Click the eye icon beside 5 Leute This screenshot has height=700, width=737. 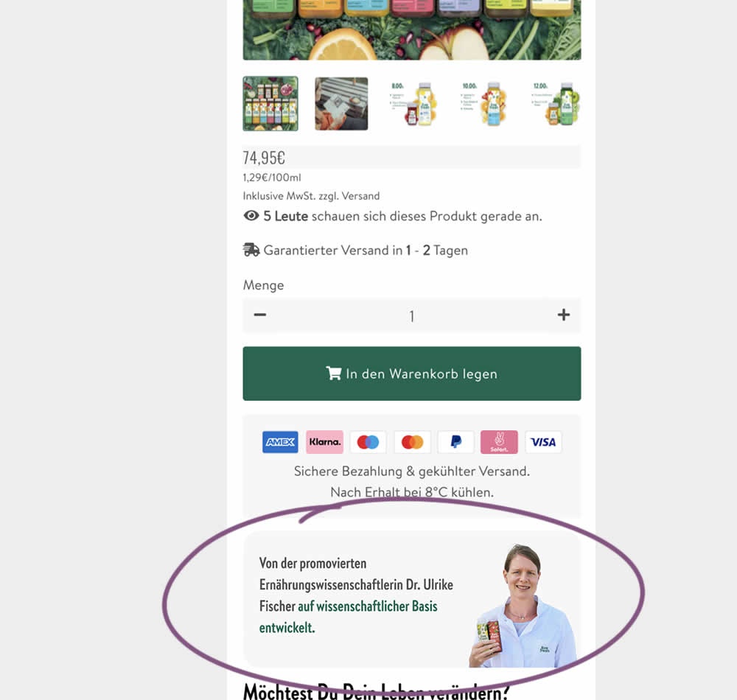pyautogui.click(x=251, y=216)
